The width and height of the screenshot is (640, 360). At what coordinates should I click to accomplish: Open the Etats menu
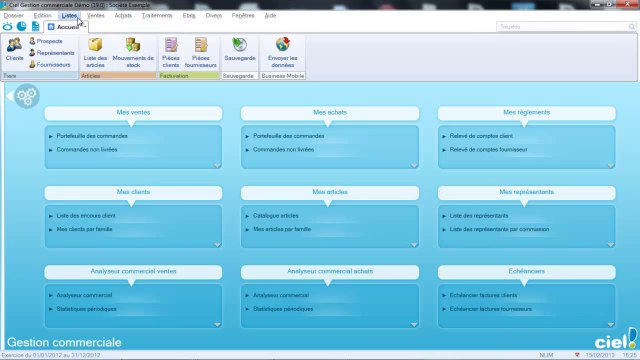pos(189,16)
